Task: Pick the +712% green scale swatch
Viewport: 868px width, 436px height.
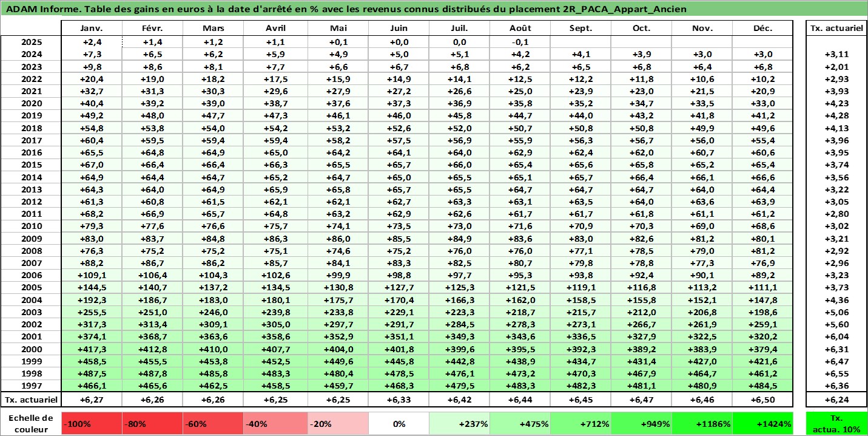Action: (x=580, y=424)
